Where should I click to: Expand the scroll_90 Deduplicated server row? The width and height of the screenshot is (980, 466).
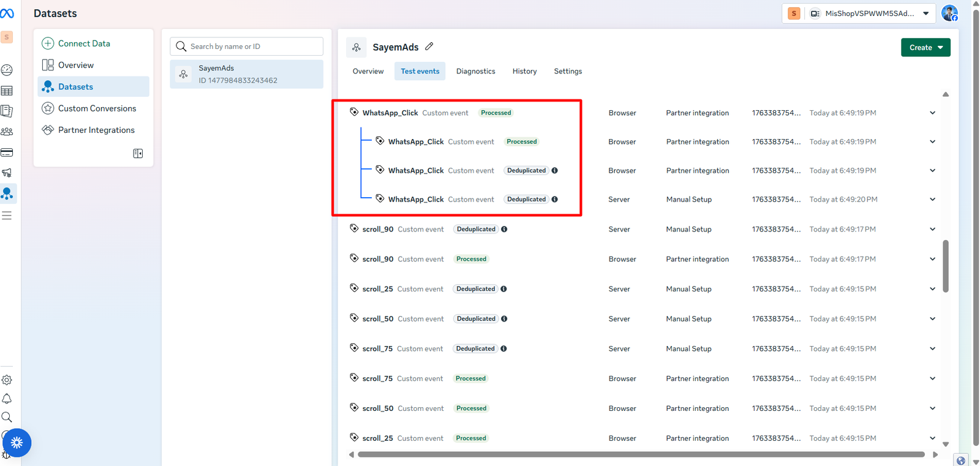932,230
